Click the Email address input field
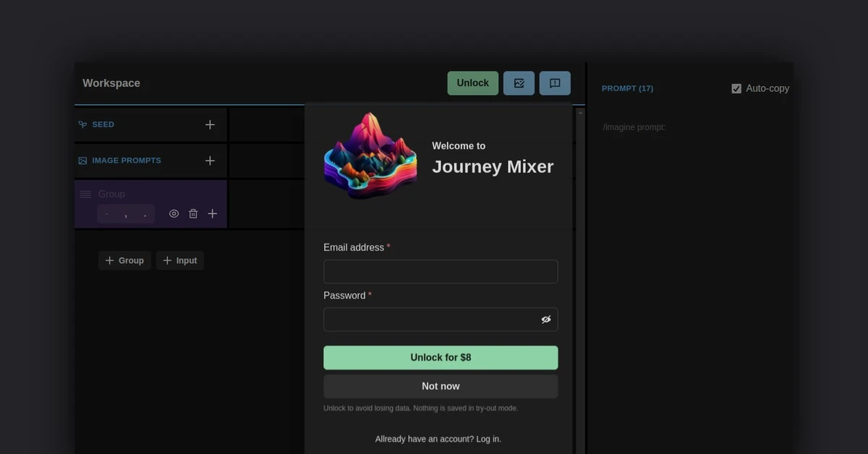The image size is (868, 454). [x=441, y=271]
